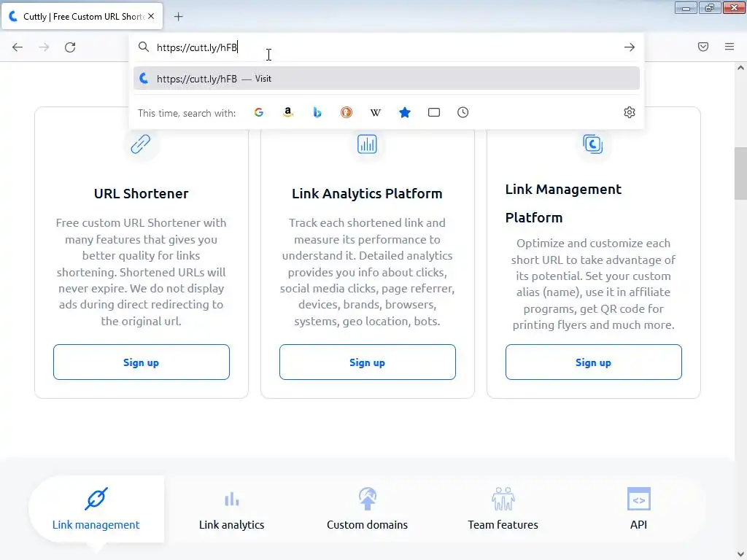Viewport: 747px width, 560px height.
Task: Select the Custom domains tab
Action: (368, 508)
